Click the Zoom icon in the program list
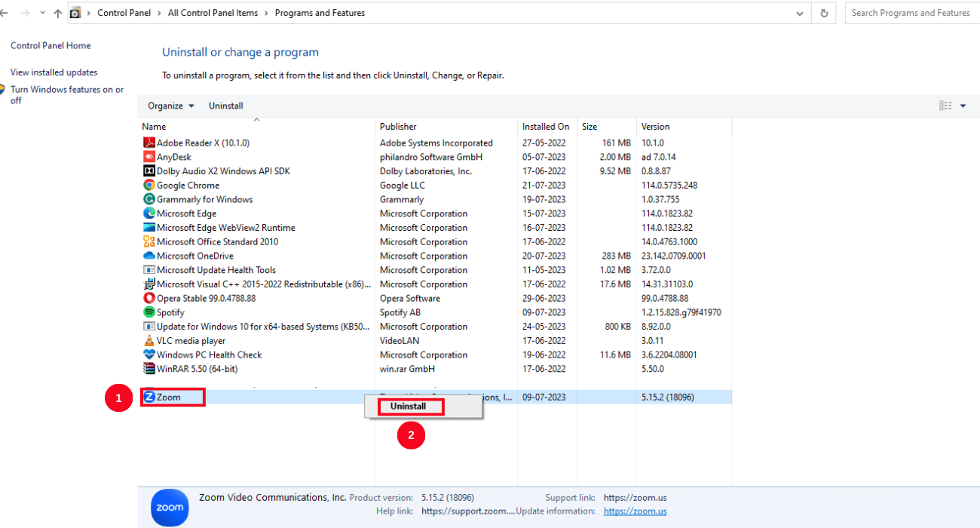The width and height of the screenshot is (980, 528). tap(149, 397)
